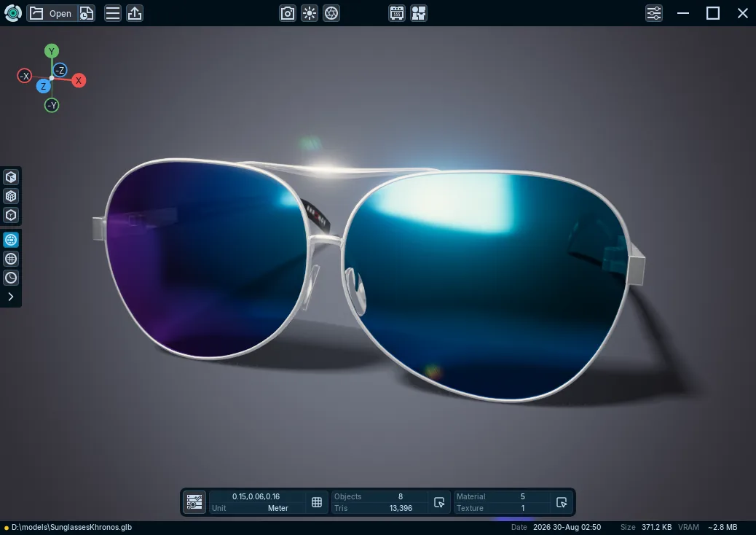Maximize the window
This screenshot has height=535, width=756.
point(713,13)
